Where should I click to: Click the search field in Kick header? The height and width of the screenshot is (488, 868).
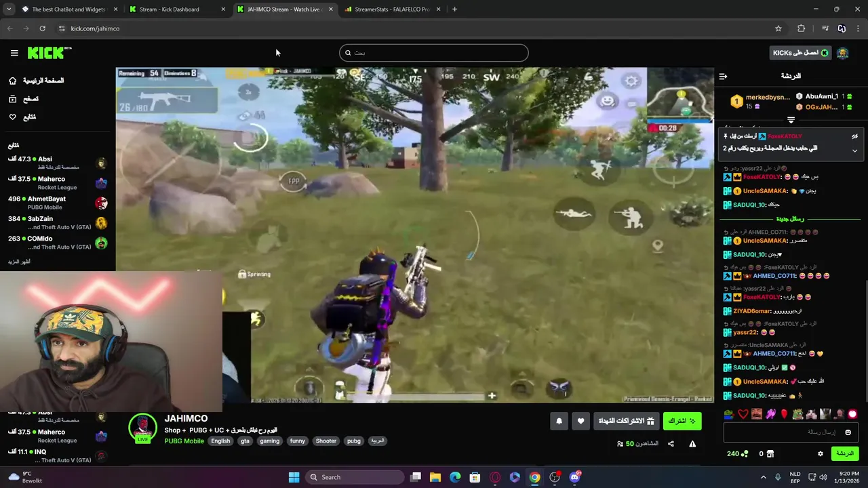[x=434, y=53]
